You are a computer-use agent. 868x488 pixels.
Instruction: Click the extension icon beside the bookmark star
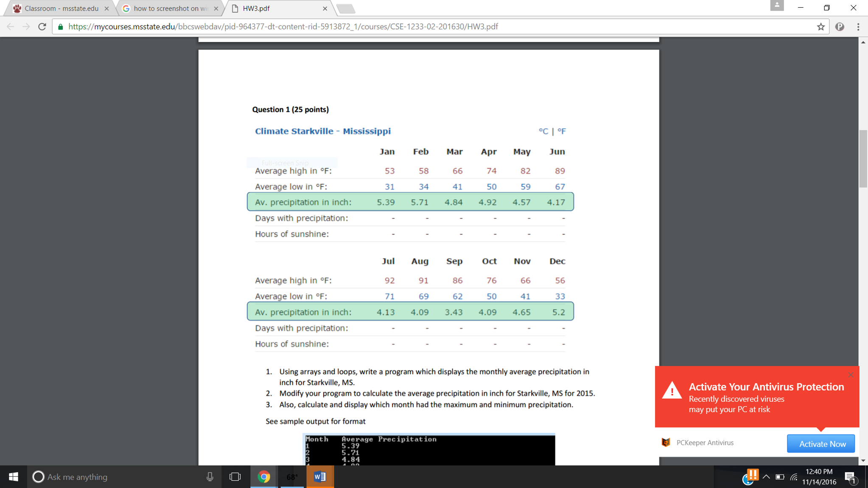click(x=840, y=27)
